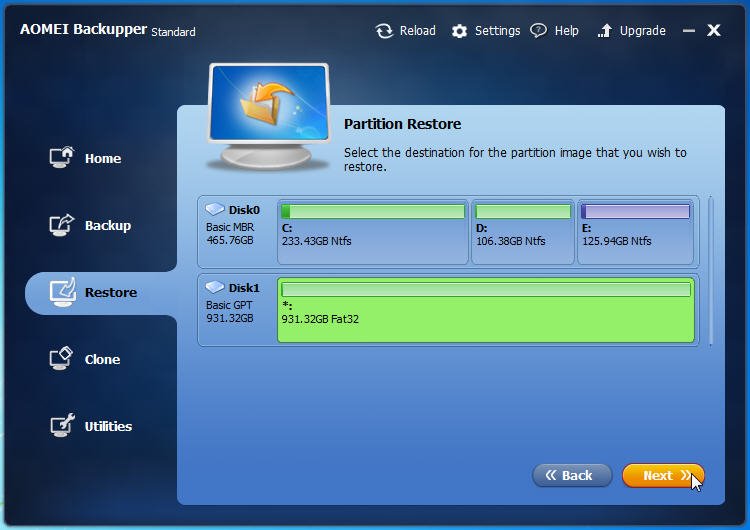Open the Utilities section label
Screen dimensions: 750x530
[108, 426]
